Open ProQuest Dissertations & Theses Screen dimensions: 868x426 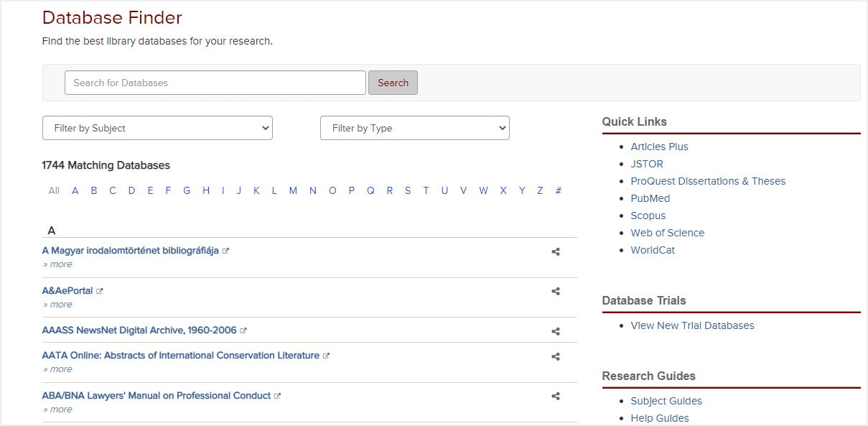[x=708, y=181]
